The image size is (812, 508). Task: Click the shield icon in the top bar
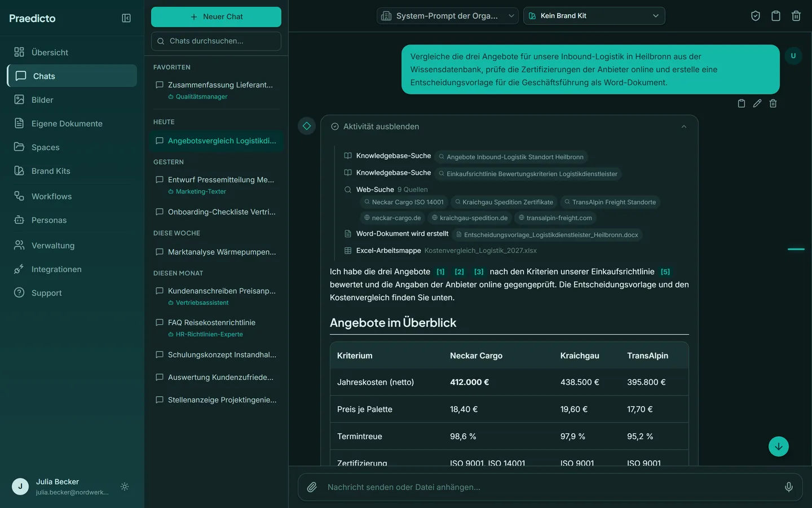[756, 16]
